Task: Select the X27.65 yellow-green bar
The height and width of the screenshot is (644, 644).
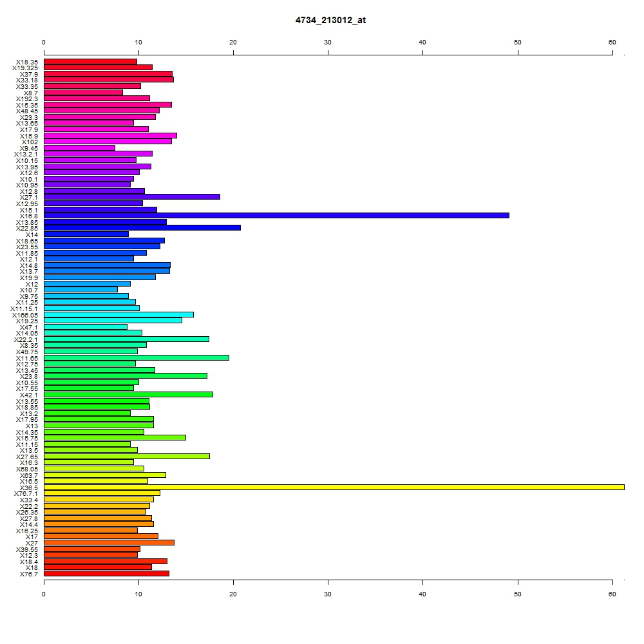Action: click(126, 457)
